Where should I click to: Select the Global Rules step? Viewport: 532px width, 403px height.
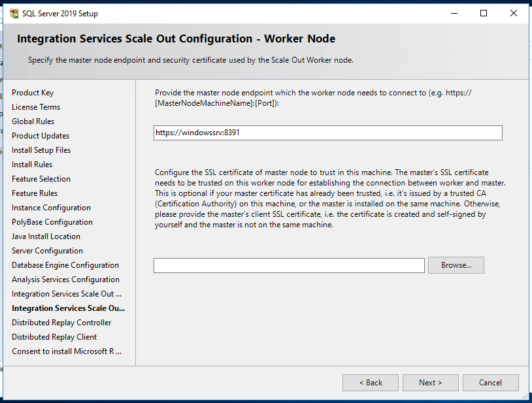point(33,121)
